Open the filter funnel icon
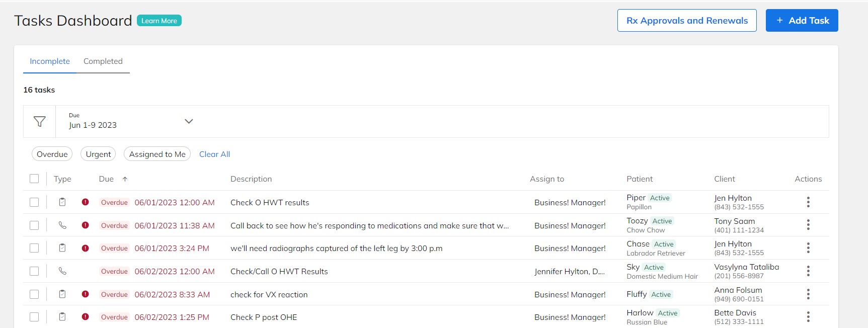 [x=39, y=121]
